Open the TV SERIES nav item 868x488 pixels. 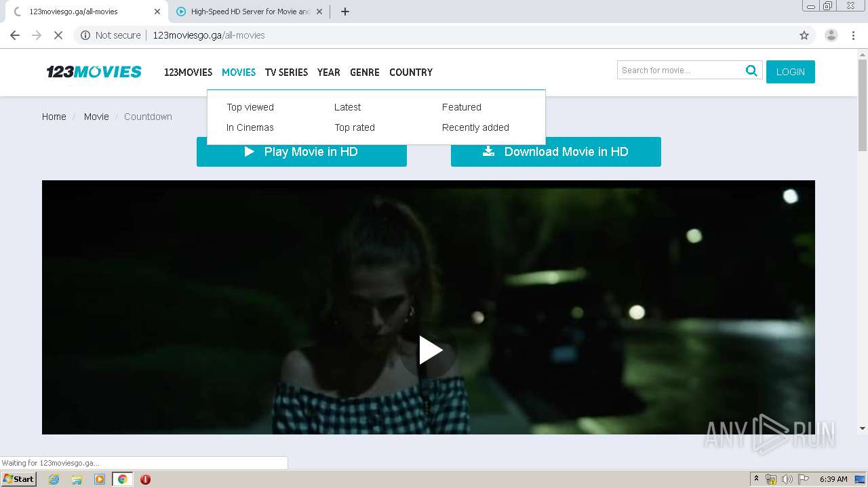pyautogui.click(x=286, y=73)
